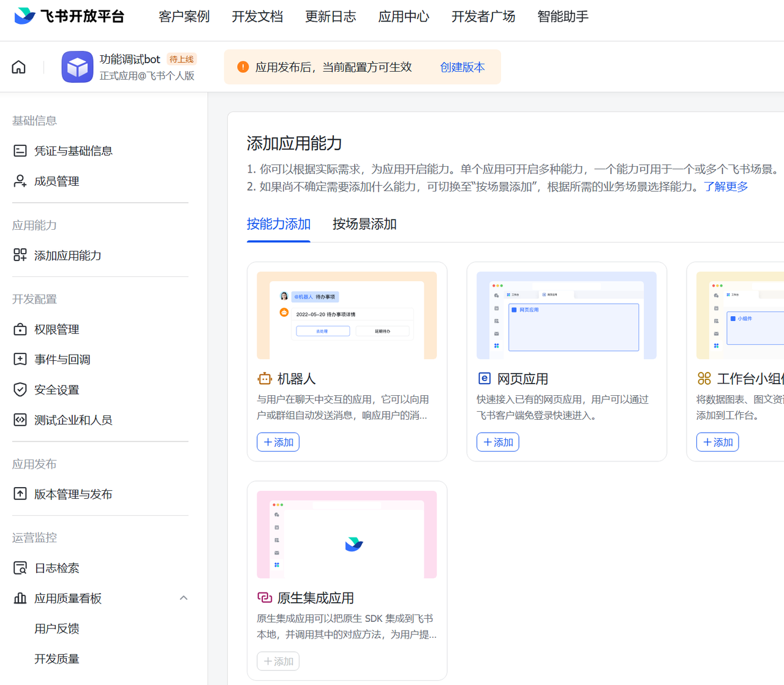Screen dimensions: 784x685
Task: Go to the home icon
Action: tap(19, 67)
